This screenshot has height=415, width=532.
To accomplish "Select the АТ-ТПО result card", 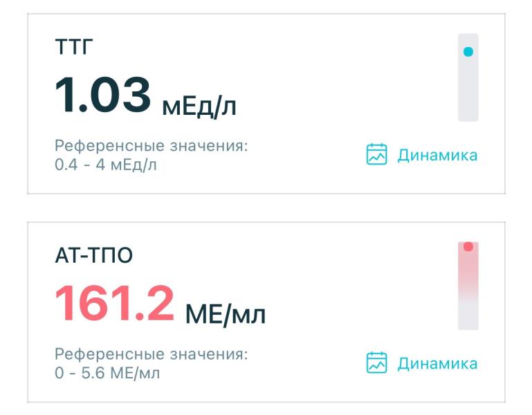I will 266,312.
